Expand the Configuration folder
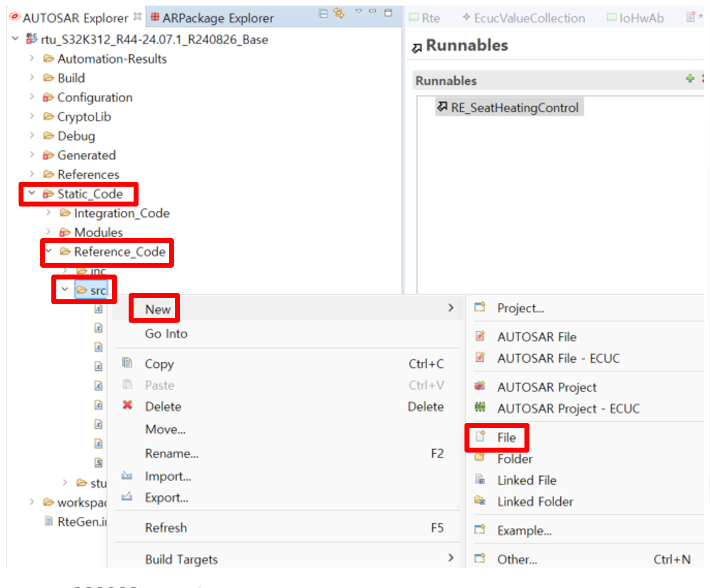This screenshot has width=710, height=588. [31, 98]
